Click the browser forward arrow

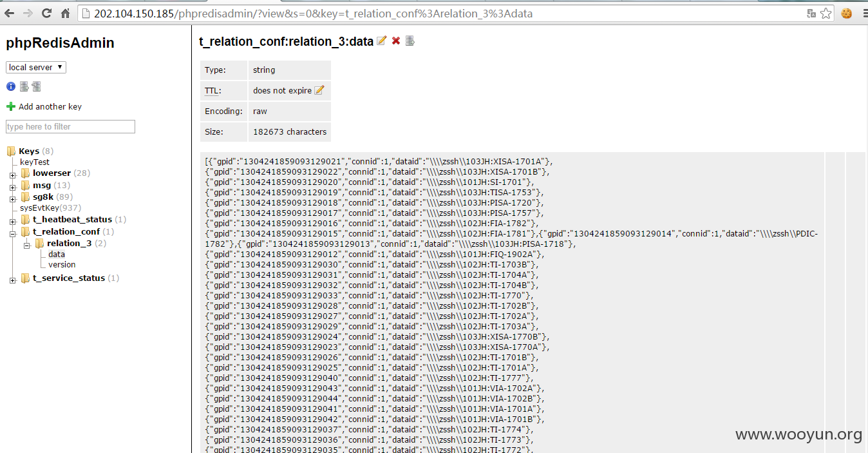28,13
